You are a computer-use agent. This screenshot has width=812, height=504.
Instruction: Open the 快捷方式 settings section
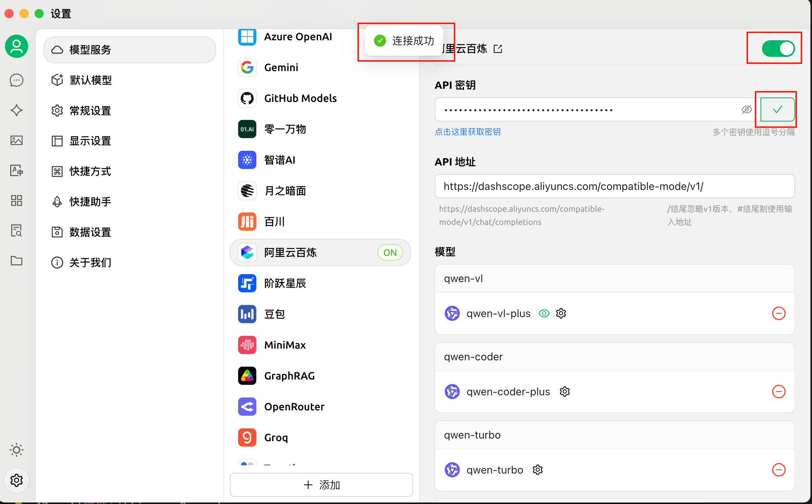[x=129, y=172]
